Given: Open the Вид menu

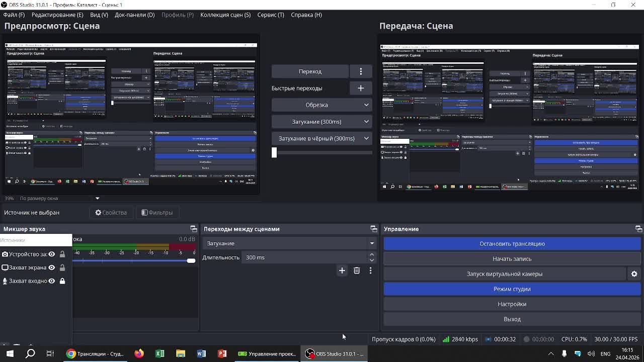Looking at the screenshot, I should pyautogui.click(x=99, y=15).
